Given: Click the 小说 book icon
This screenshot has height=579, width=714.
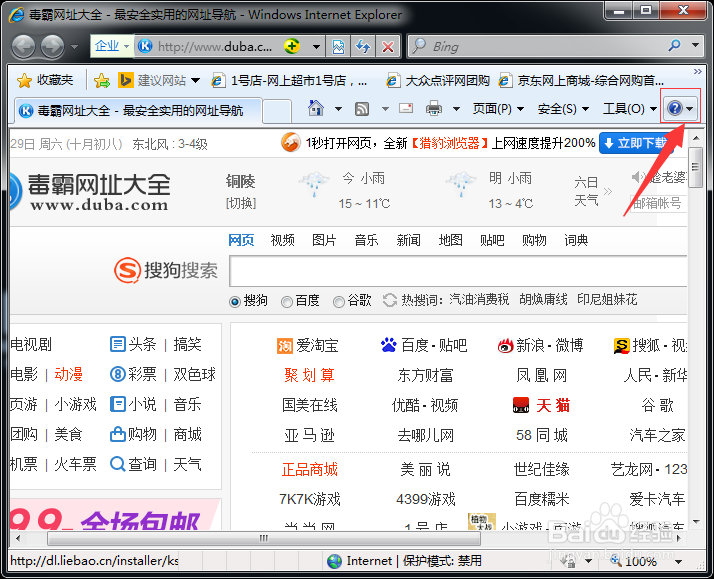Looking at the screenshot, I should pos(117,404).
